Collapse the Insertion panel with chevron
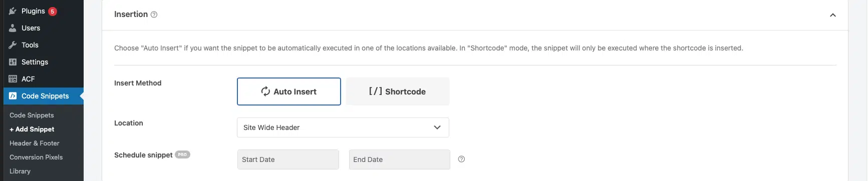 point(833,15)
